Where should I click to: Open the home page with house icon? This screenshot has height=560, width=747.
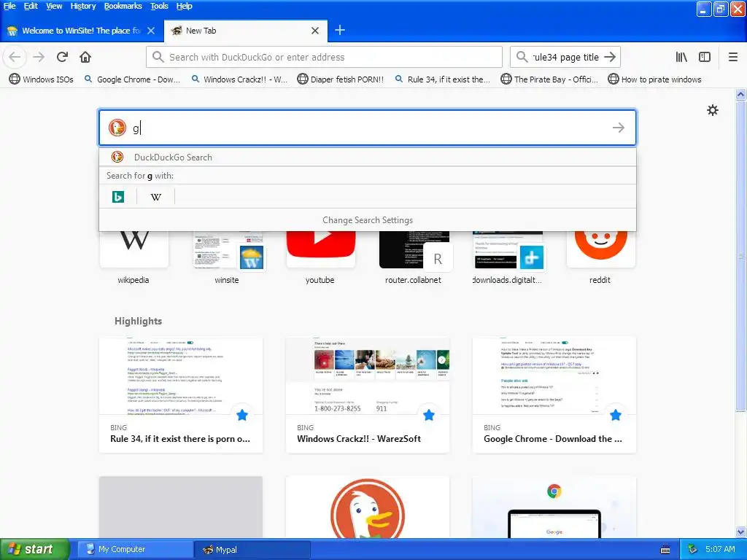[85, 57]
